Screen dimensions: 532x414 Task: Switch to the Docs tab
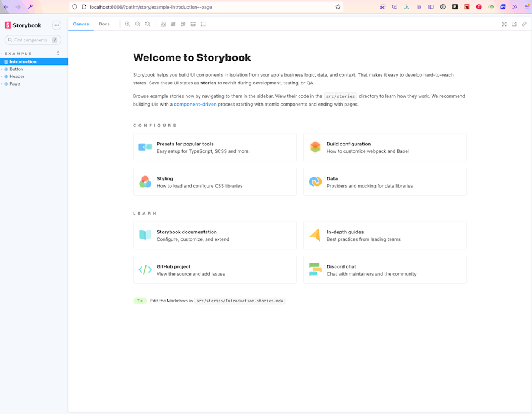pos(104,24)
